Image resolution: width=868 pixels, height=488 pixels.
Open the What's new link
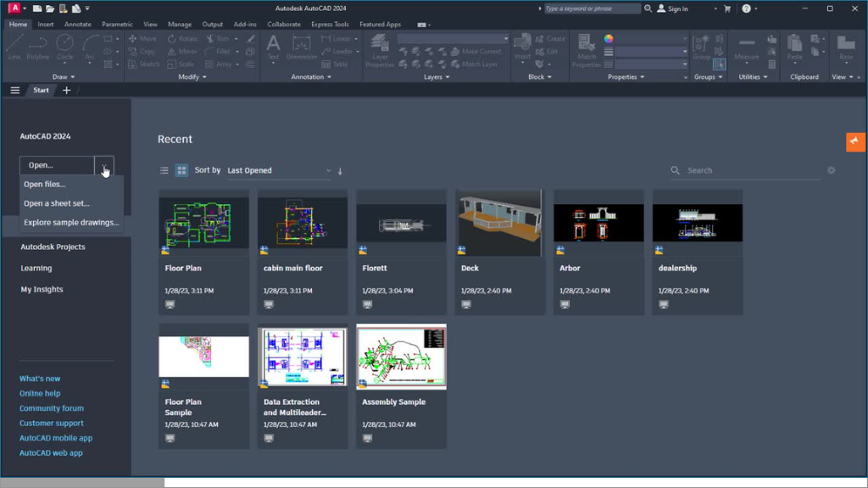(40, 379)
